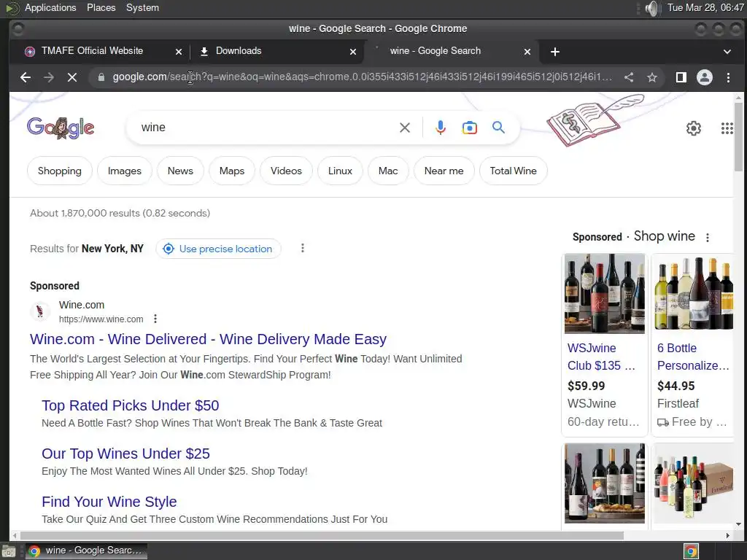Open the more options dots beside location

coord(303,248)
